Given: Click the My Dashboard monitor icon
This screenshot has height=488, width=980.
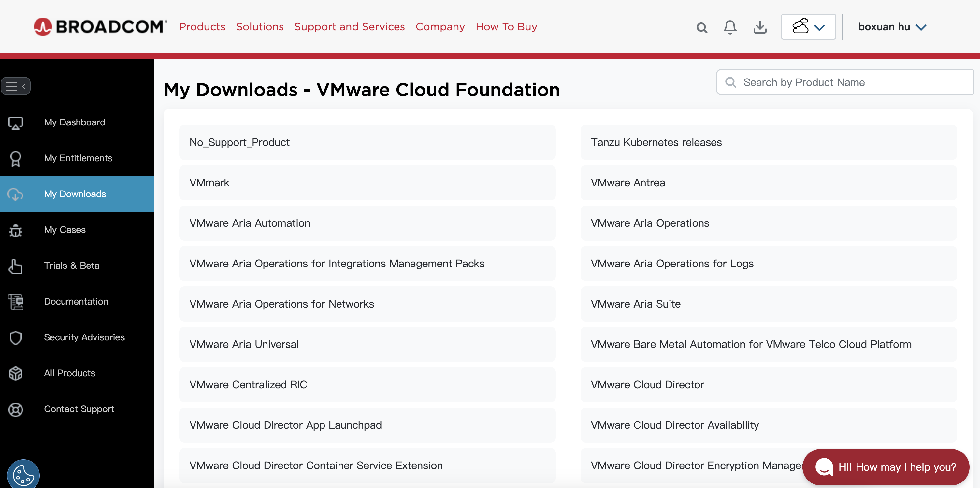Looking at the screenshot, I should tap(16, 122).
